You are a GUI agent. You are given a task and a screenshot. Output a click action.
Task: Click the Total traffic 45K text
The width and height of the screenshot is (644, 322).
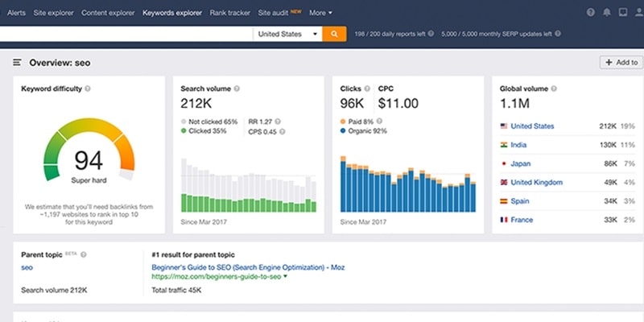(x=176, y=291)
